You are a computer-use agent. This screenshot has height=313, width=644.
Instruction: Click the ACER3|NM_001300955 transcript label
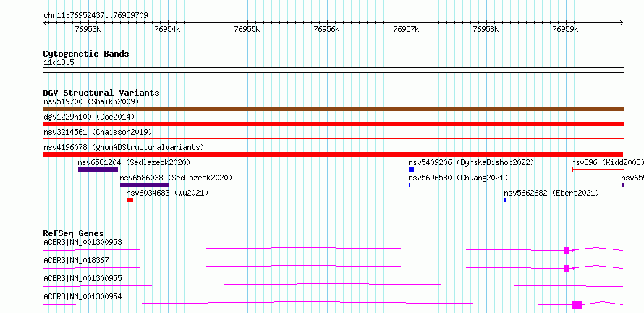pos(83,278)
